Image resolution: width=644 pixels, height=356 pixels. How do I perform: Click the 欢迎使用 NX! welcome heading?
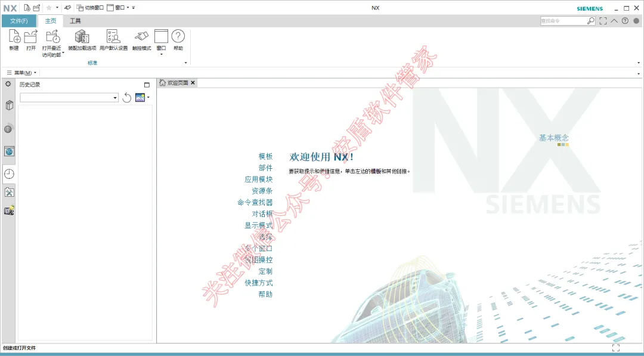[321, 157]
